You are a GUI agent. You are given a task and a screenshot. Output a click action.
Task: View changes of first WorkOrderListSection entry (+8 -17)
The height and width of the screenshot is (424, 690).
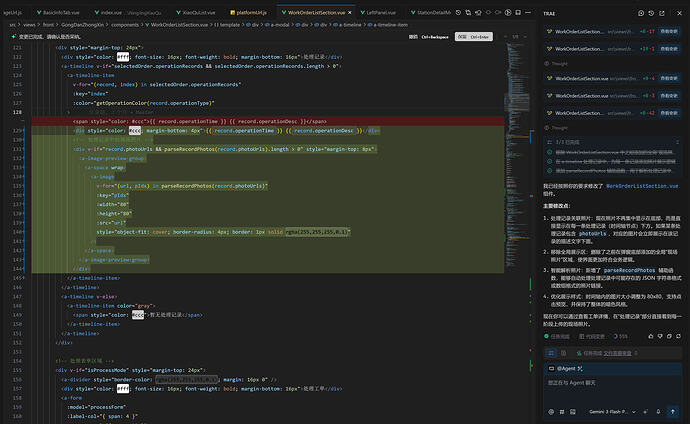(669, 32)
